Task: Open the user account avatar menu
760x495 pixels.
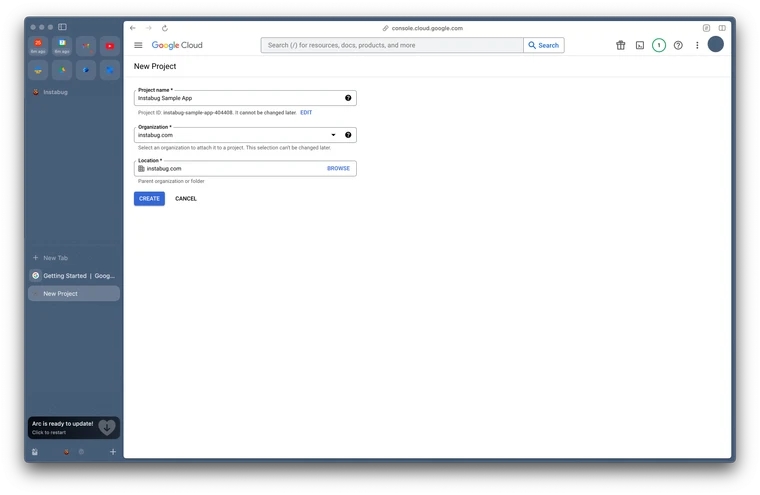Action: pyautogui.click(x=716, y=45)
